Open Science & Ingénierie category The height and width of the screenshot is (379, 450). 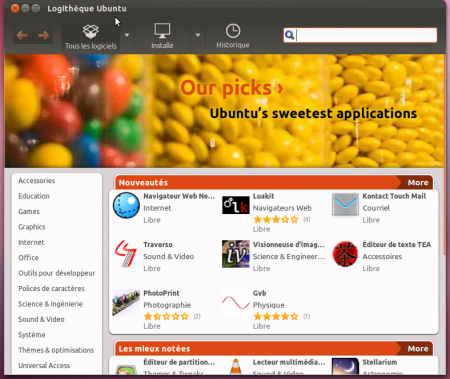pyautogui.click(x=50, y=304)
